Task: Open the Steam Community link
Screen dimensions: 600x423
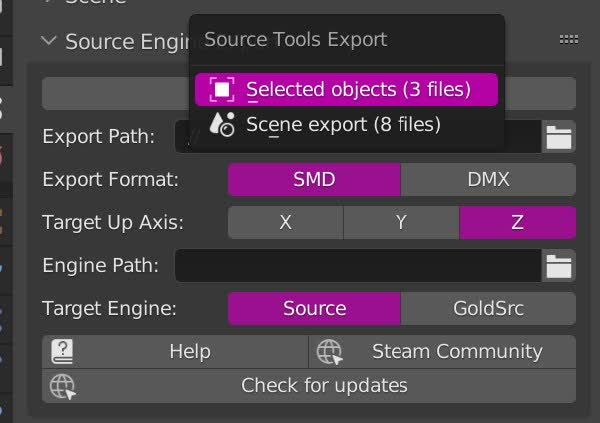Action: point(456,352)
